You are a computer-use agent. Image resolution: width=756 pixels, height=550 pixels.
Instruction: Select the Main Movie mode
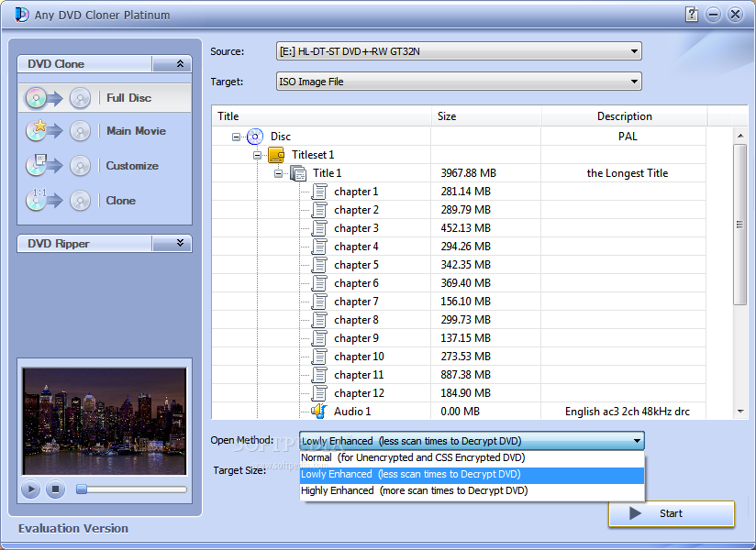(x=105, y=131)
